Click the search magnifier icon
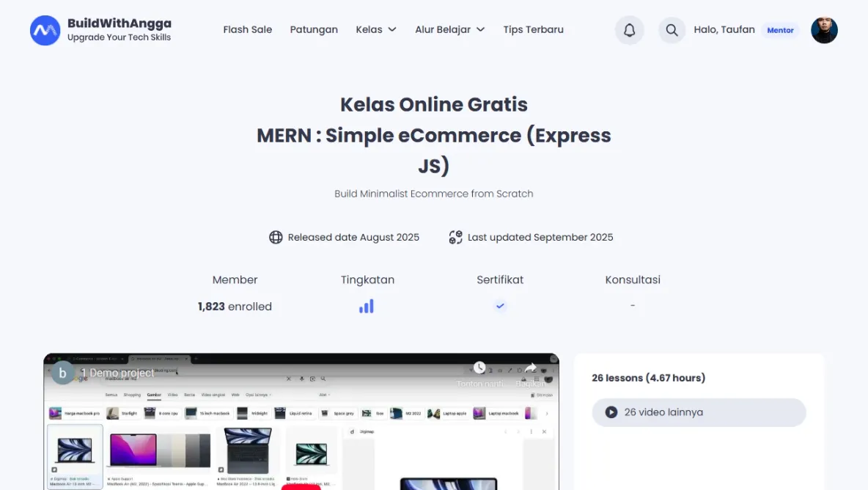Viewport: 868px width, 490px height. click(x=672, y=30)
